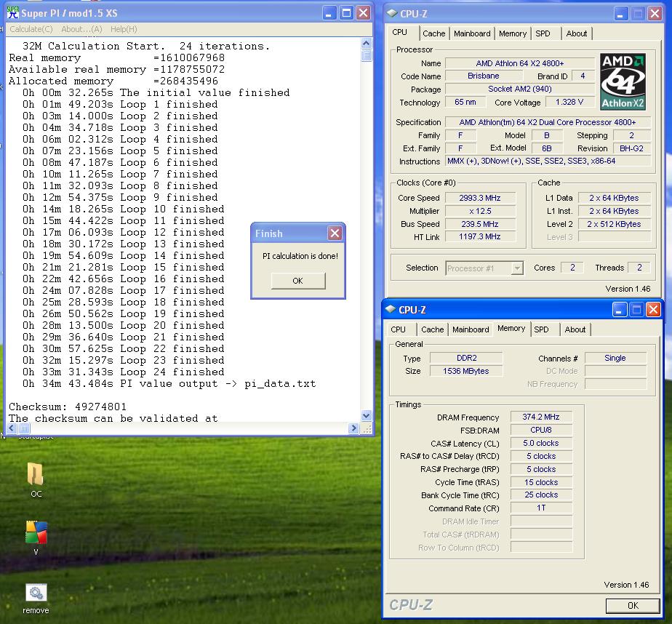Click the Multiplier x 12.5 value

coord(480,211)
